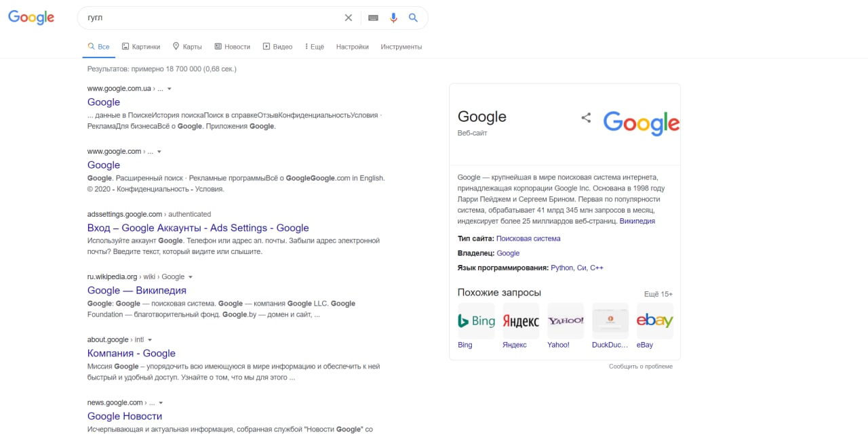Expand dropdown arrow next to www.google.com.ua
The height and width of the screenshot is (435, 868).
tap(170, 89)
